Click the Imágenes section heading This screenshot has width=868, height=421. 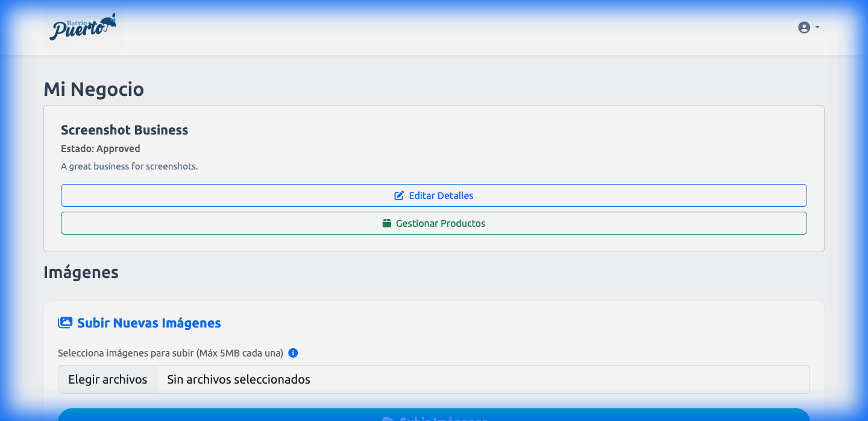click(81, 272)
